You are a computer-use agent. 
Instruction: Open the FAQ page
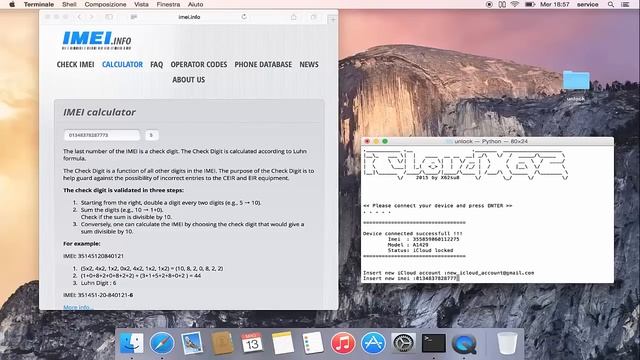click(156, 64)
